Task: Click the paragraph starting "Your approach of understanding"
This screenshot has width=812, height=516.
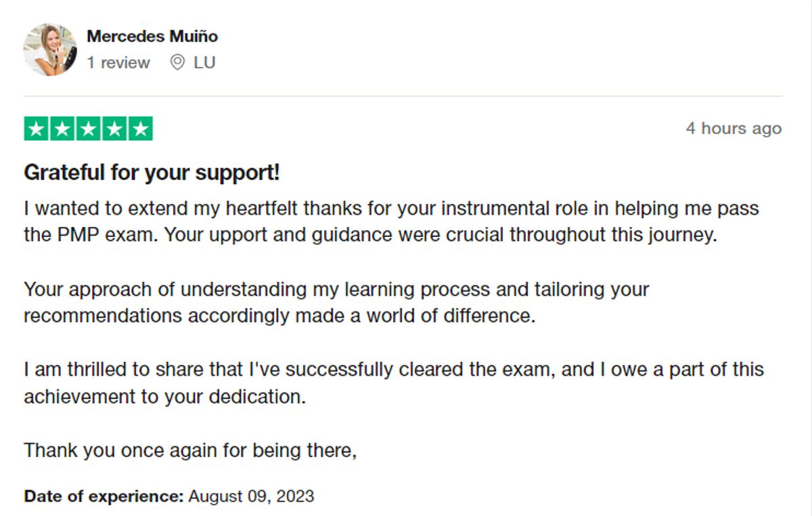Action: [336, 290]
